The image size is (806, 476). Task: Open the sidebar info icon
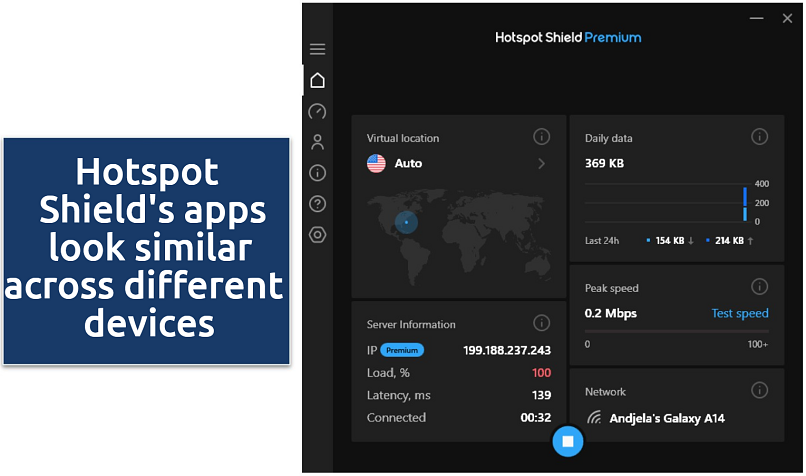(x=317, y=173)
